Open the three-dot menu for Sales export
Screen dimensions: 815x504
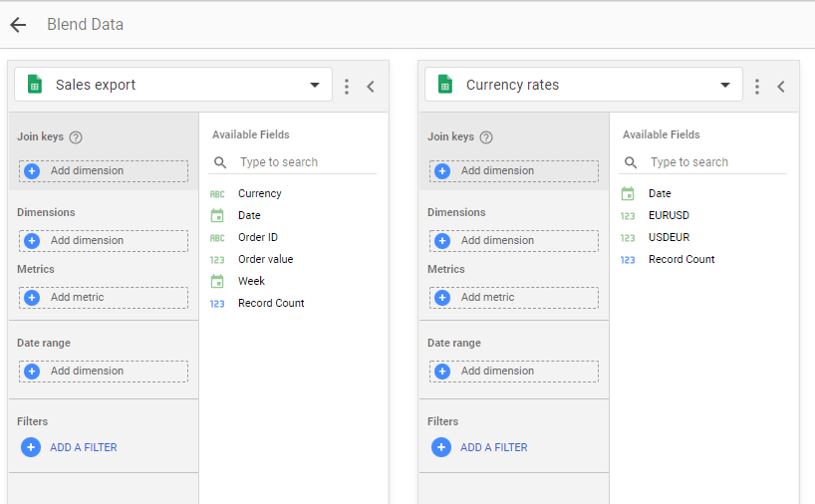pos(347,87)
